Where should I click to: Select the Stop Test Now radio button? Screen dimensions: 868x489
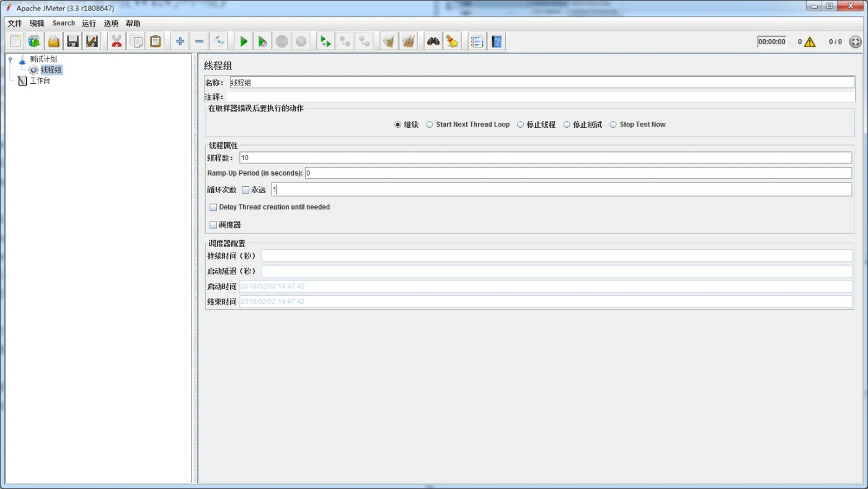click(x=613, y=124)
